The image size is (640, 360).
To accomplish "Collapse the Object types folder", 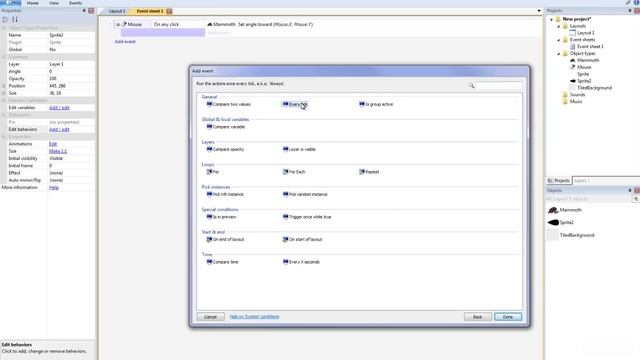I will (x=558, y=53).
